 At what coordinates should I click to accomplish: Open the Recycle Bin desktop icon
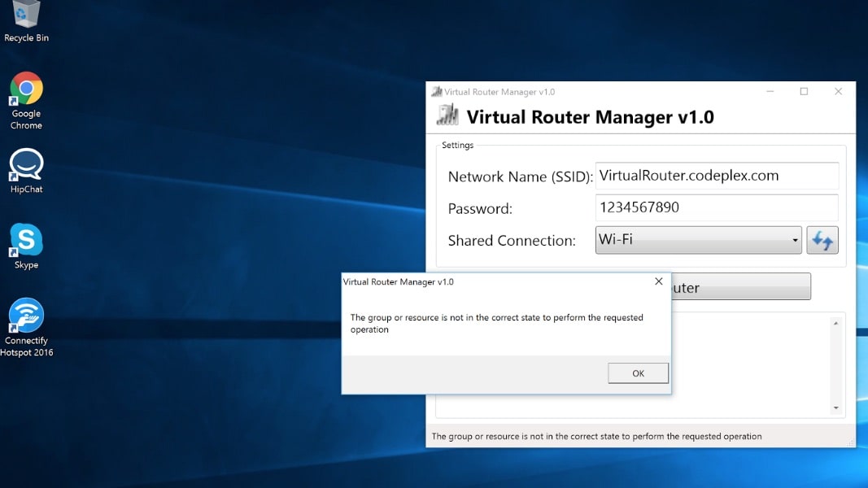(26, 15)
